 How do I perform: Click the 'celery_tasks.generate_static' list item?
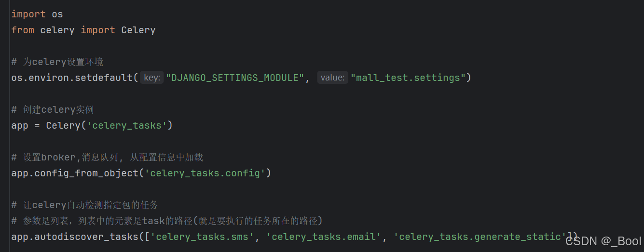coord(480,237)
